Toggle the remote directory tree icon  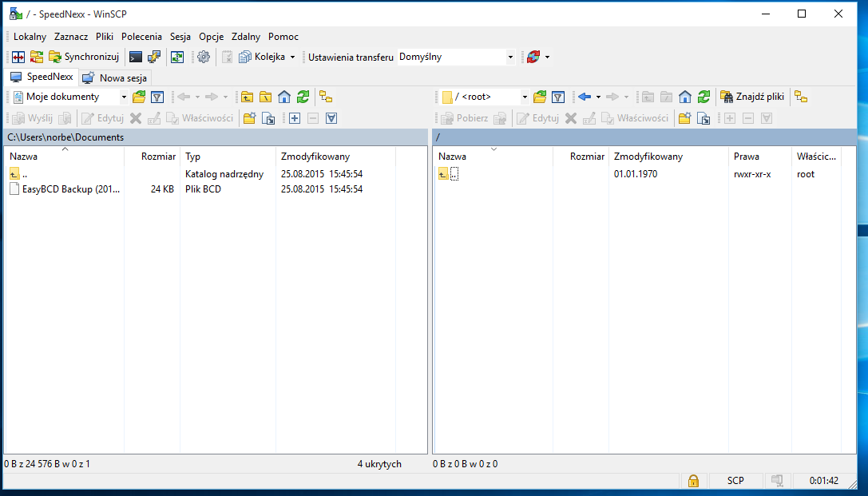coord(801,97)
